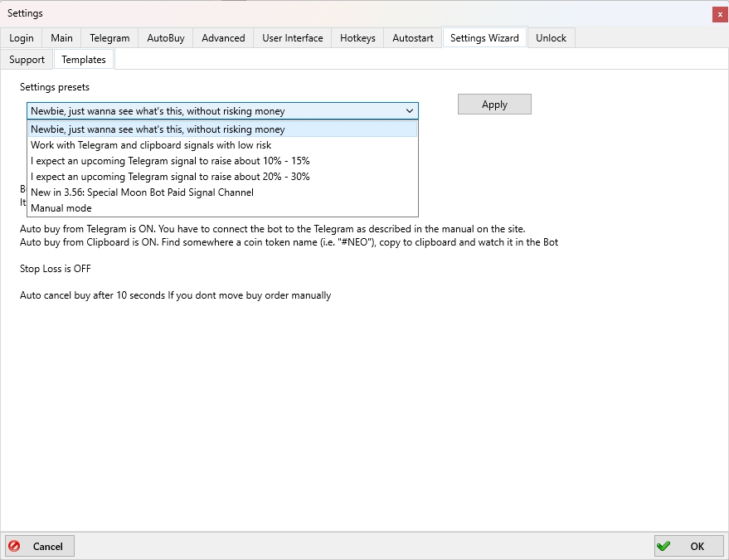729x560 pixels.
Task: Go to the AutoBuy tab
Action: [166, 38]
